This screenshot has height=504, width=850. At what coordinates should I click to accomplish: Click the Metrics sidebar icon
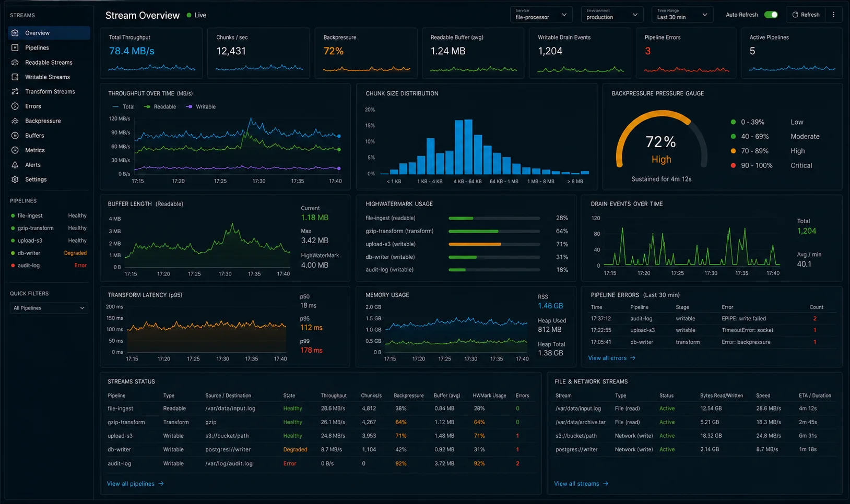pos(15,150)
